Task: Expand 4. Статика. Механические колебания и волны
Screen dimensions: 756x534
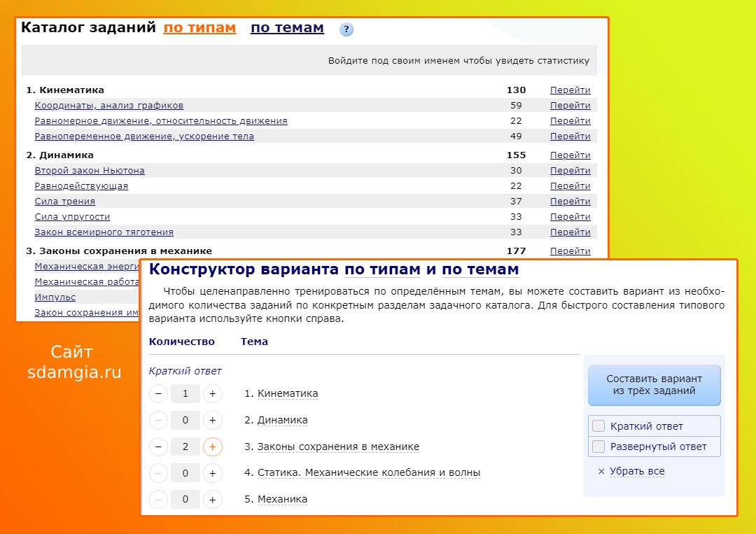Action: (369, 473)
